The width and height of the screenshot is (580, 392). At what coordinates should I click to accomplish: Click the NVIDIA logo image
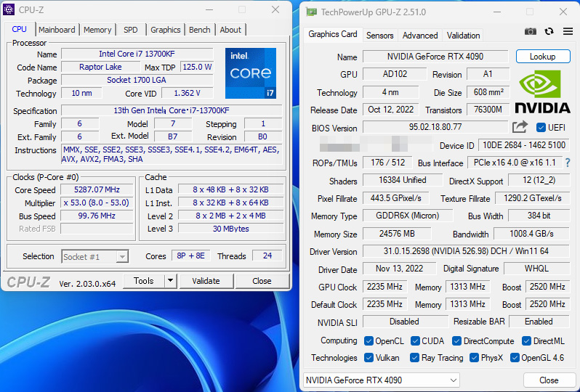[542, 92]
